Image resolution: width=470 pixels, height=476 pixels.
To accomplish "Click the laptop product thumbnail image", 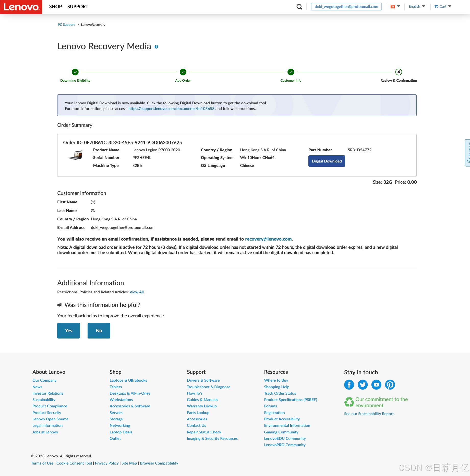I will click(x=76, y=155).
